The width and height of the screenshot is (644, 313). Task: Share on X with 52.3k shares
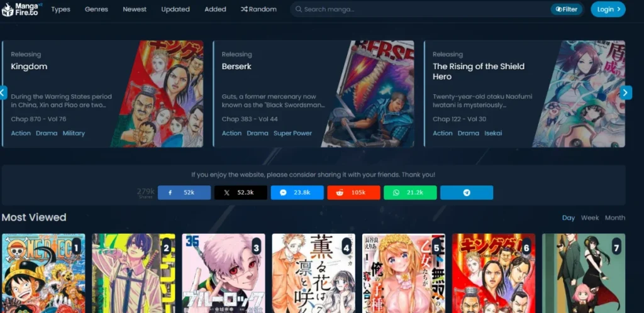pos(240,192)
